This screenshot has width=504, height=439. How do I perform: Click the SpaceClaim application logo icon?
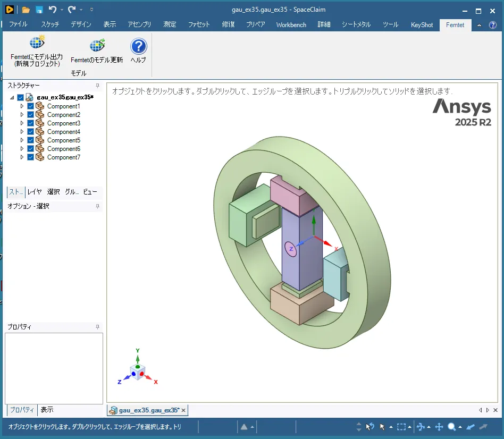coord(10,10)
